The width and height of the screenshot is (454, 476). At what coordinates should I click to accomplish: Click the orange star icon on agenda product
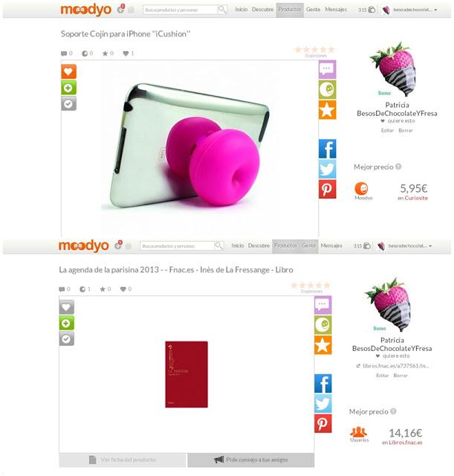(x=322, y=345)
